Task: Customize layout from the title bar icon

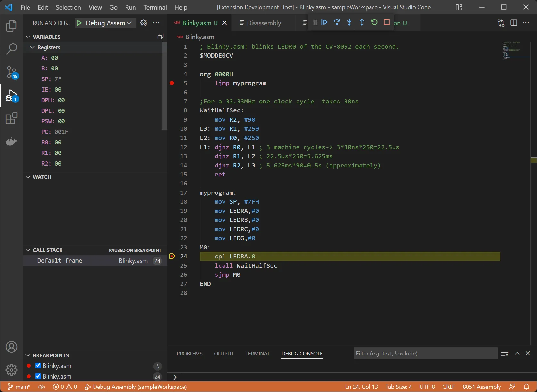Action: [x=459, y=7]
